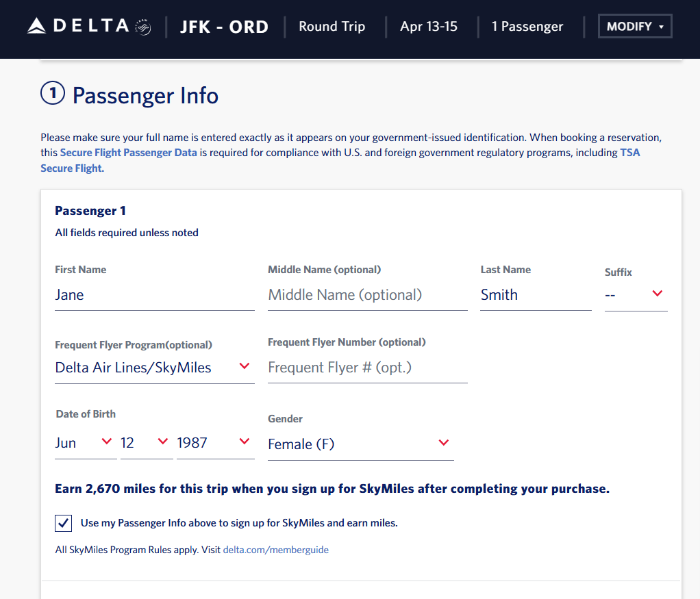700x599 pixels.
Task: Expand the Frequent Flyer Program dropdown
Action: 154,368
